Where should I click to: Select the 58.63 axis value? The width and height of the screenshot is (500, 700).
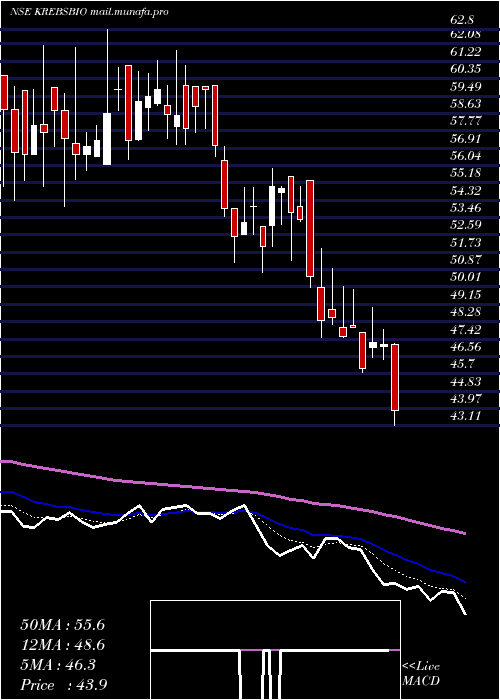(x=466, y=104)
